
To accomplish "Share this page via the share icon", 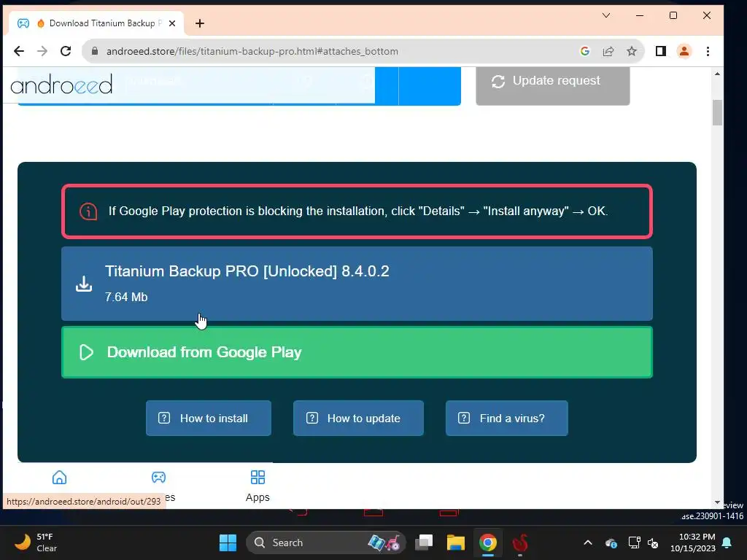I will click(608, 51).
